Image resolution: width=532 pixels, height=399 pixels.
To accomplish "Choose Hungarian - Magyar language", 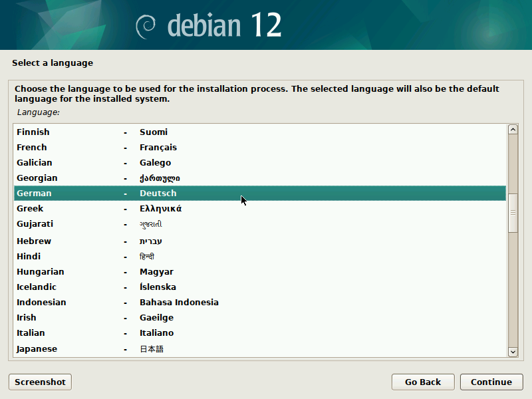I will [x=260, y=271].
